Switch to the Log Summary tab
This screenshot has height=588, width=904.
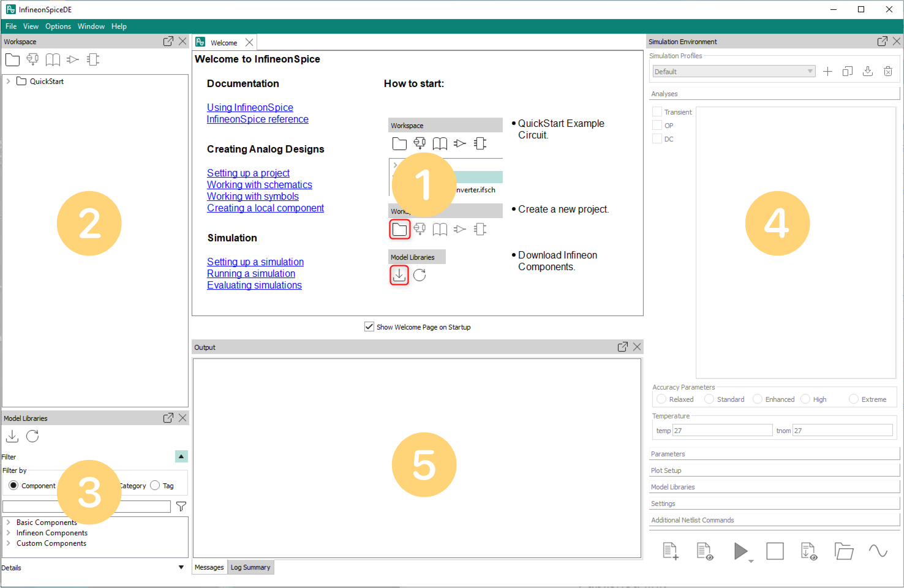click(x=250, y=567)
